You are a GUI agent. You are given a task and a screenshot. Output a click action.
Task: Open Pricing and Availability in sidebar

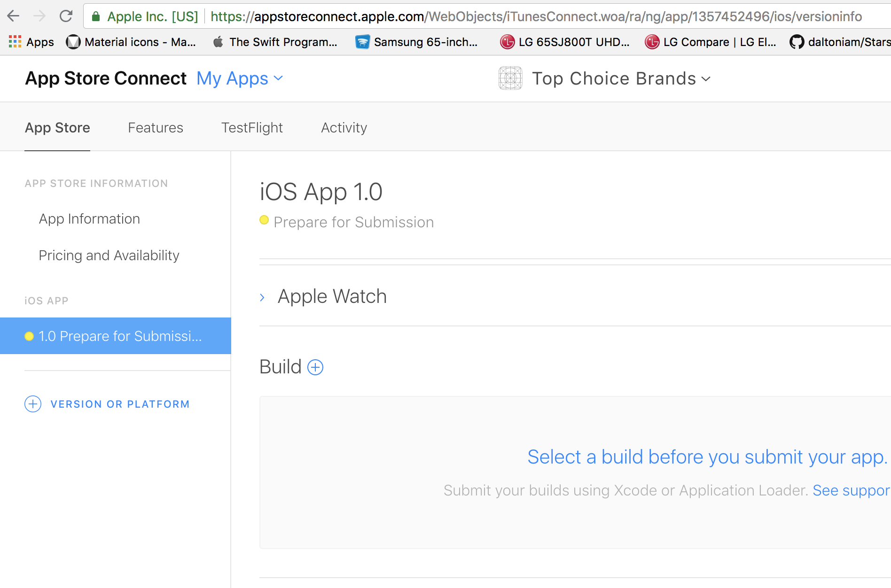[x=109, y=255]
